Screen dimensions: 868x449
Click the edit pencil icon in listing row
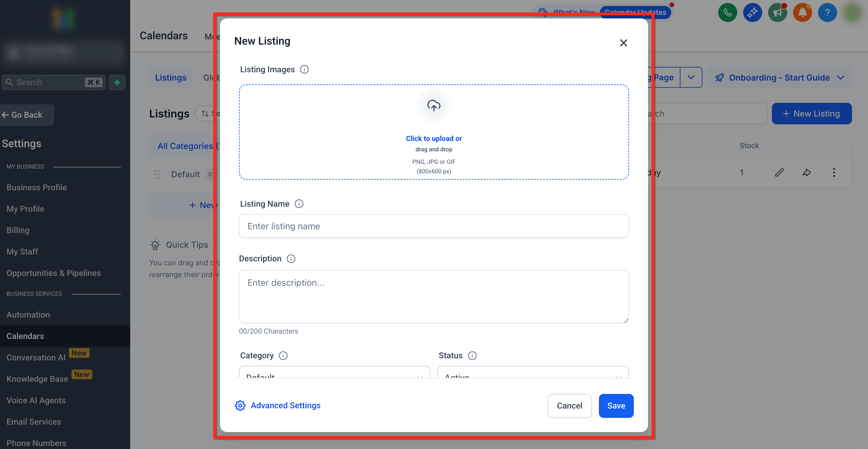[779, 172]
